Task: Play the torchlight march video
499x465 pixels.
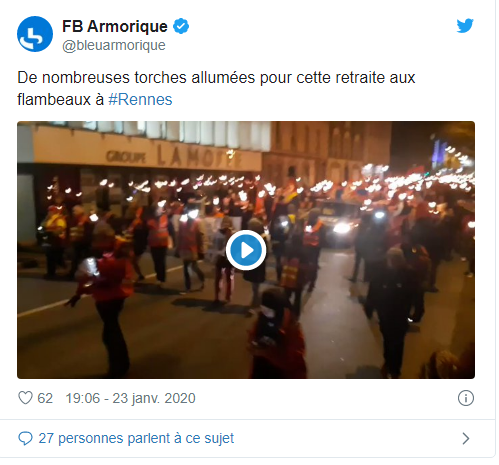Action: tap(246, 250)
